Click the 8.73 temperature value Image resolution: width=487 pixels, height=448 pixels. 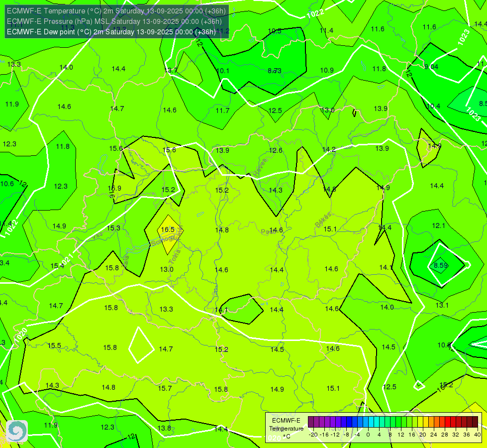tap(275, 71)
